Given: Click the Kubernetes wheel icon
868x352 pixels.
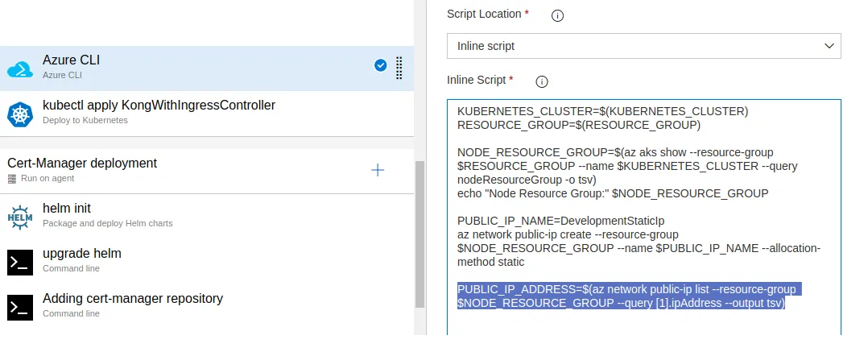Looking at the screenshot, I should pyautogui.click(x=20, y=114).
